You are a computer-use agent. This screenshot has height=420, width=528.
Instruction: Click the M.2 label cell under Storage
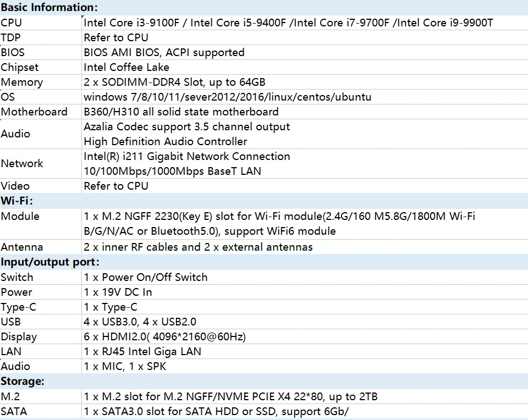coord(40,396)
